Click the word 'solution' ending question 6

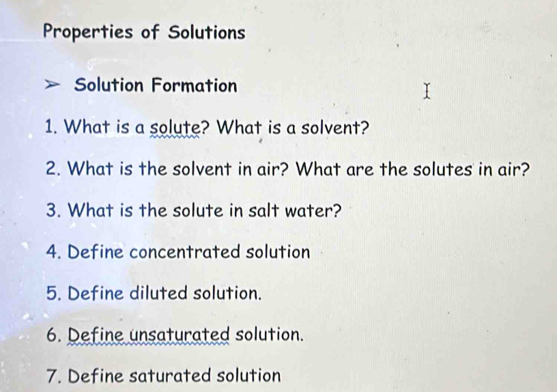pos(270,335)
